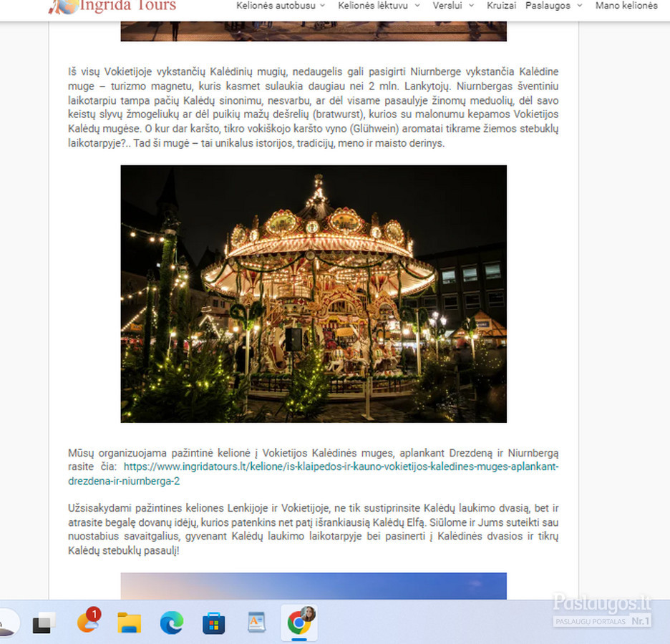Expand the Kelionės lėktuvu chevron
Image resolution: width=670 pixels, height=644 pixels.
[417, 6]
